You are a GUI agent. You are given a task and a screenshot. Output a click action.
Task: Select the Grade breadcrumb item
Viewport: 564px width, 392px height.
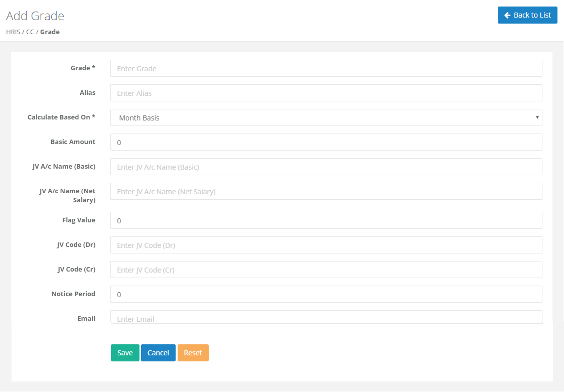pyautogui.click(x=50, y=32)
